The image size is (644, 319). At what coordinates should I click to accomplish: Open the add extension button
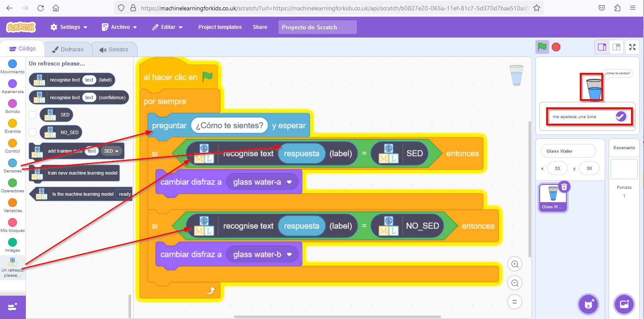pos(13,307)
